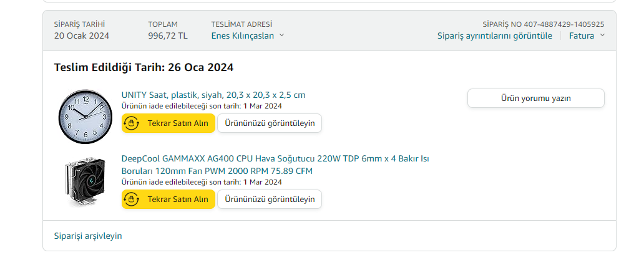Image resolution: width=644 pixels, height=255 pixels.
Task: Click the chevron next to Fatura
Action: 602,36
